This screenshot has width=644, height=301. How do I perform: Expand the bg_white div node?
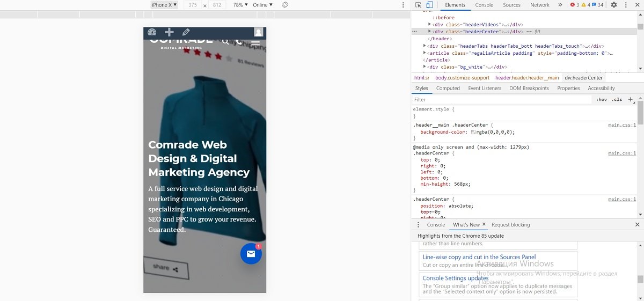(425, 67)
